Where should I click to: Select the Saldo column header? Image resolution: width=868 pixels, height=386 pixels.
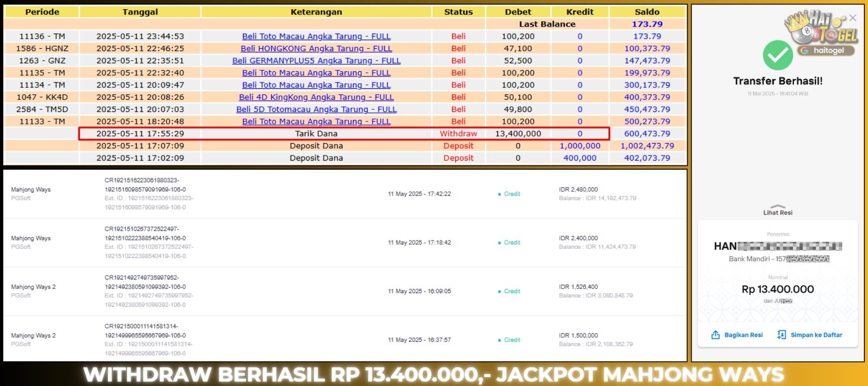click(647, 12)
